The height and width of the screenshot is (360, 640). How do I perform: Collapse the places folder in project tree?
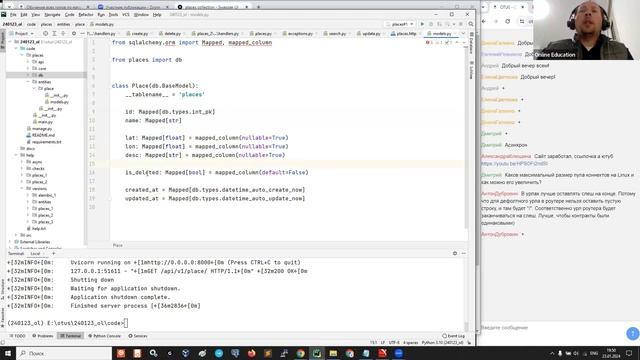[x=22, y=55]
